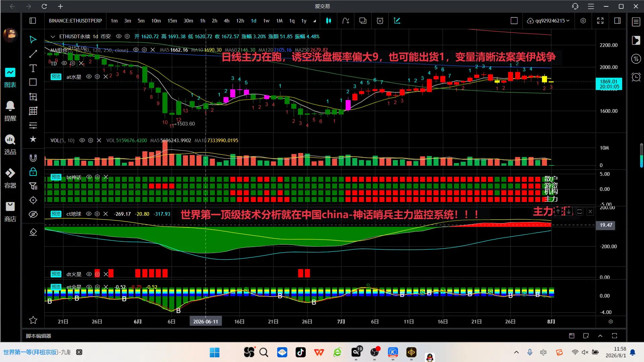Hide the at水星 indicator with eye icon
Screen dimensions: 644x362
tap(89, 76)
